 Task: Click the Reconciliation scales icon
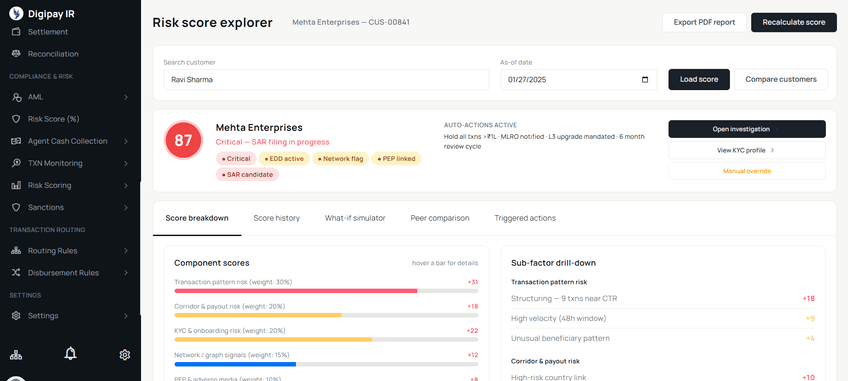coord(16,54)
